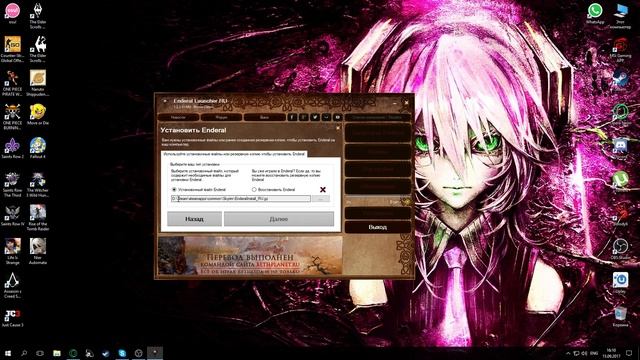Open Fallout 4 desktop shortcut
This screenshot has width=640, height=360.
coord(38,149)
